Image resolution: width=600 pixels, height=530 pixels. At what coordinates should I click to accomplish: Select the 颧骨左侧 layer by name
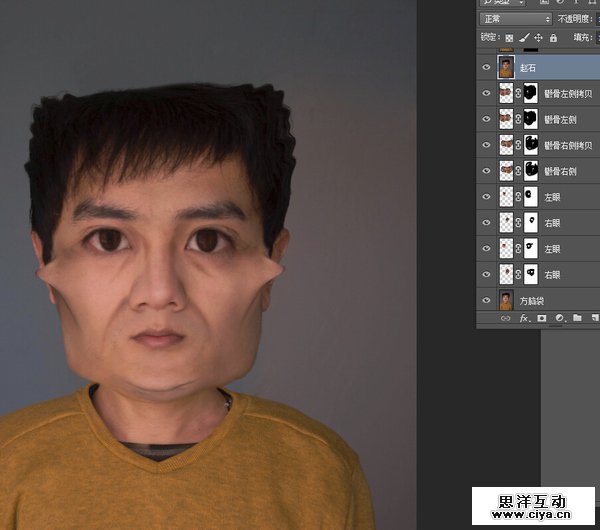pyautogui.click(x=560, y=119)
